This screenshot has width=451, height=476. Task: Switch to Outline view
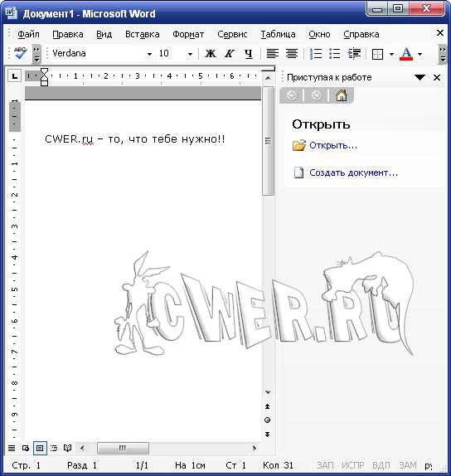pos(54,448)
